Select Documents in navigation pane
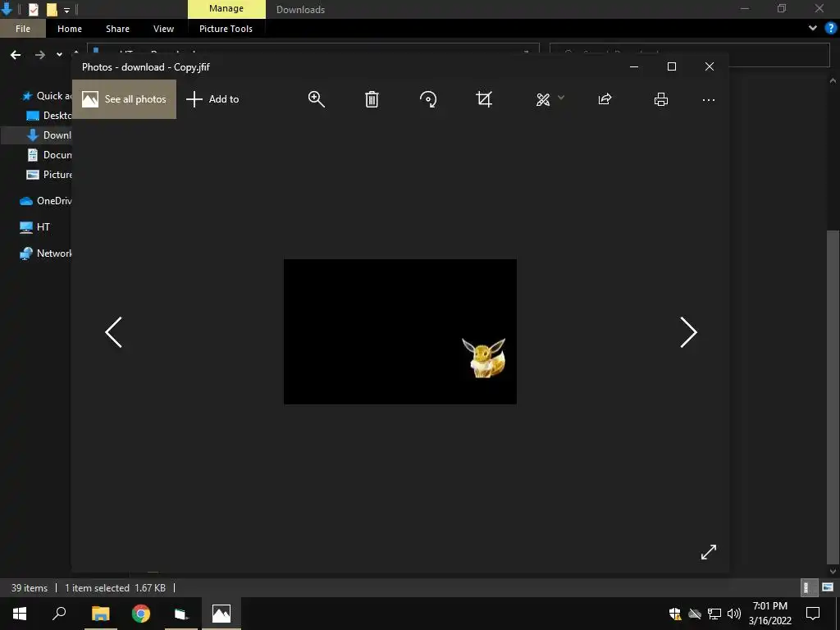This screenshot has width=840, height=630. [48, 155]
